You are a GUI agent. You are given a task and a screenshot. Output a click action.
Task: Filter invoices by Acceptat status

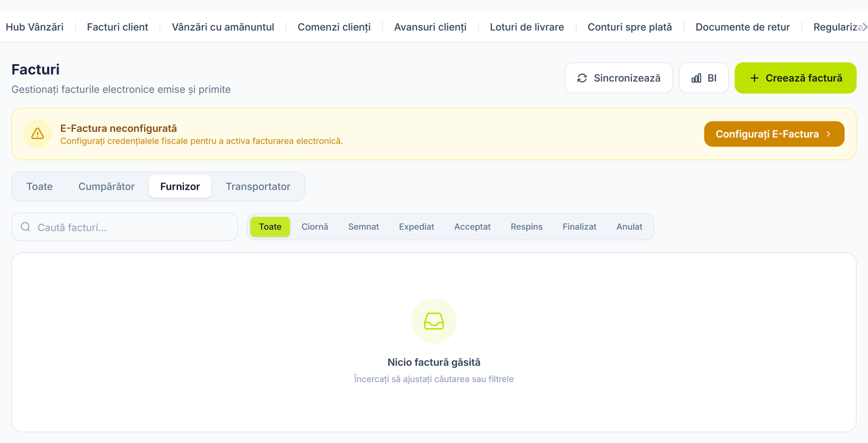point(472,227)
